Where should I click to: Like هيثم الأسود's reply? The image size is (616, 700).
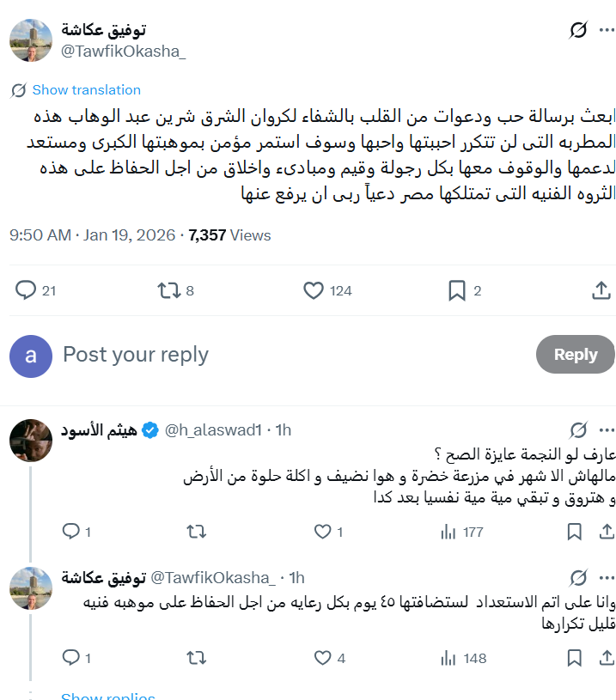[323, 533]
